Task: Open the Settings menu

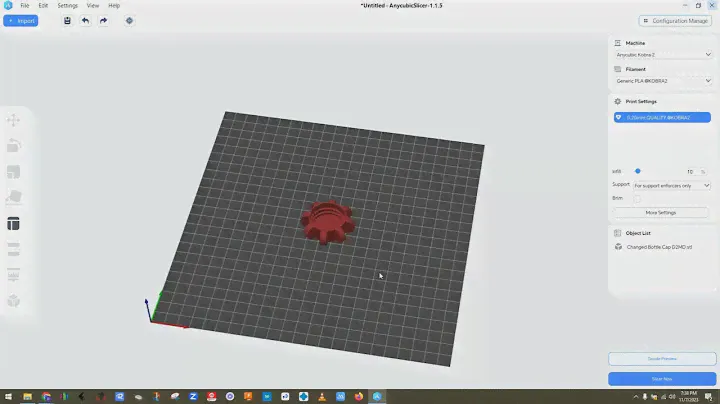Action: [67, 5]
